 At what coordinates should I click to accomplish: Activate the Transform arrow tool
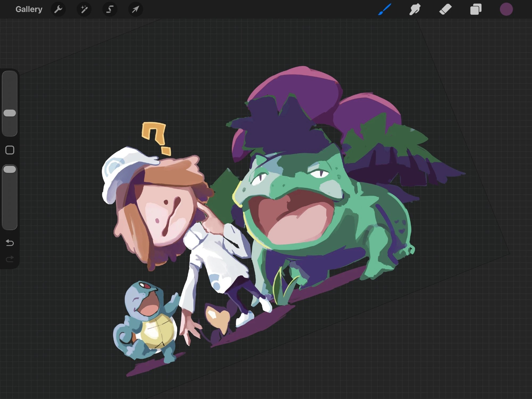click(135, 9)
